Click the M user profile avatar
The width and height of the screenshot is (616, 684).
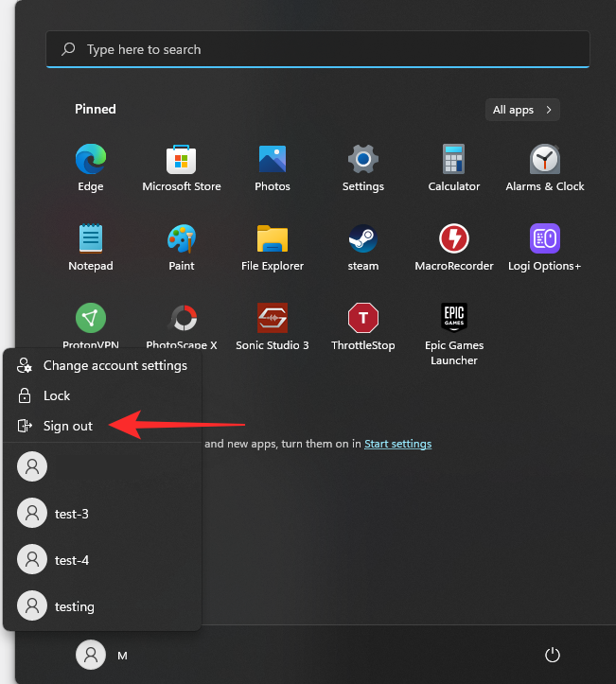pyautogui.click(x=91, y=655)
